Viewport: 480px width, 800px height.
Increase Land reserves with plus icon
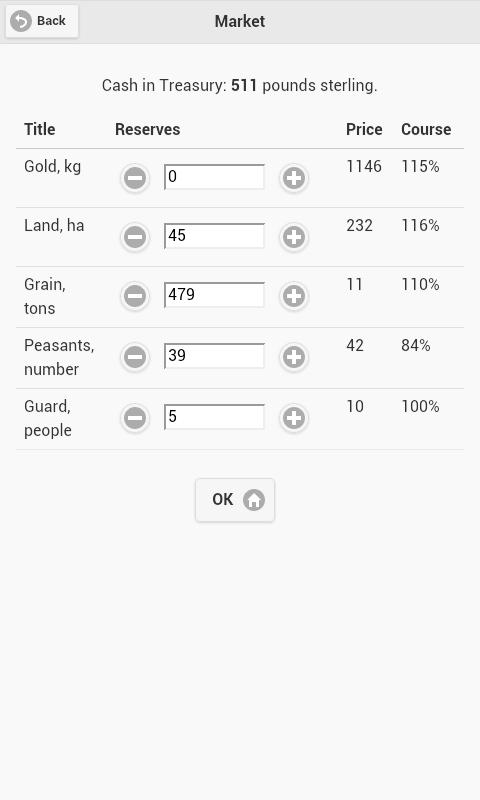pos(294,237)
